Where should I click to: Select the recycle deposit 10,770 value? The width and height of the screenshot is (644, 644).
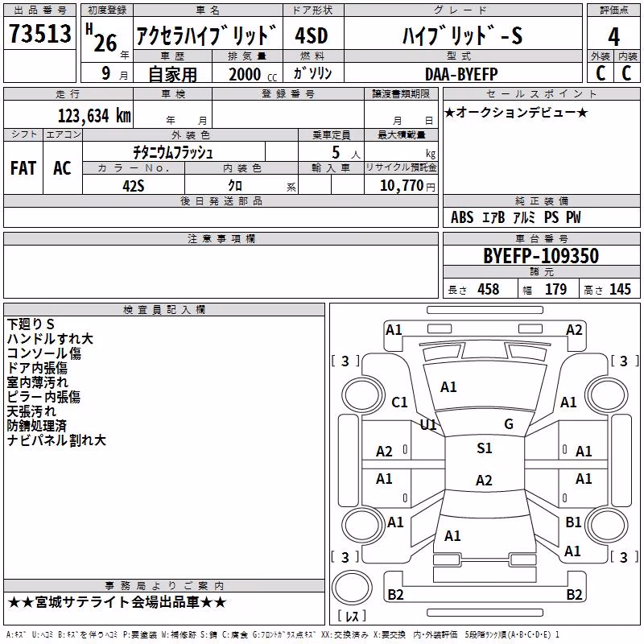click(402, 186)
